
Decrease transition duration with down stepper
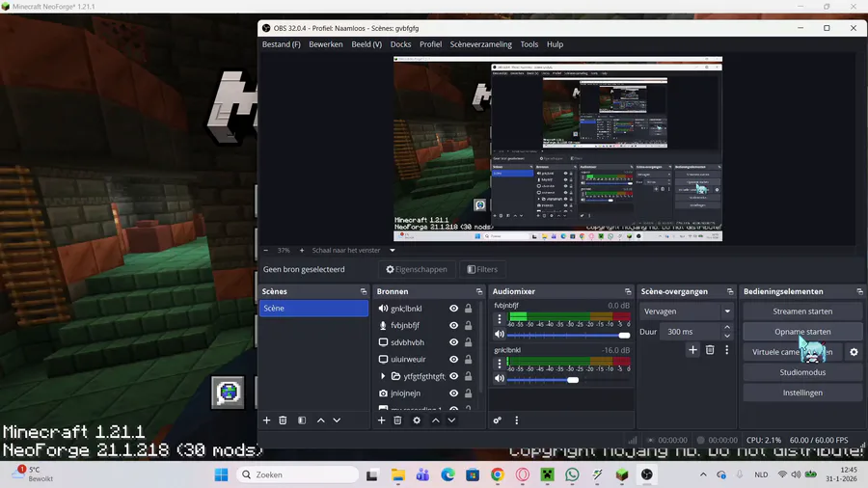727,336
